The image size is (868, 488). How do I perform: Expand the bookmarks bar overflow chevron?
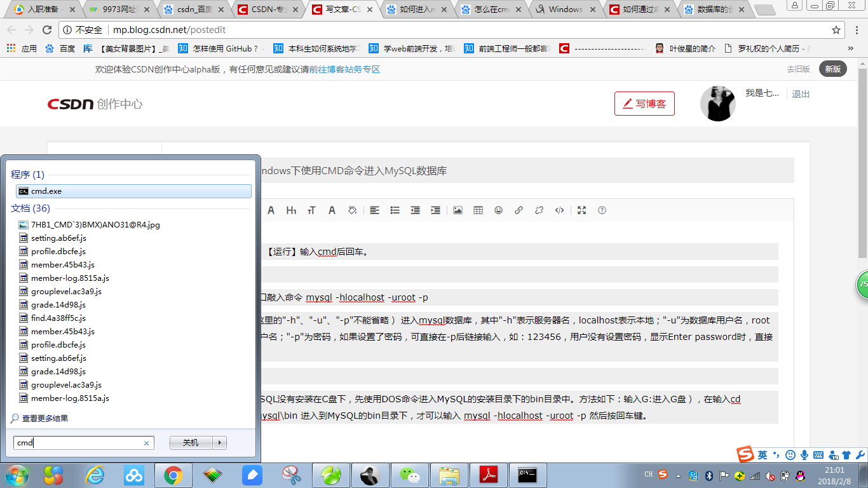(x=851, y=48)
